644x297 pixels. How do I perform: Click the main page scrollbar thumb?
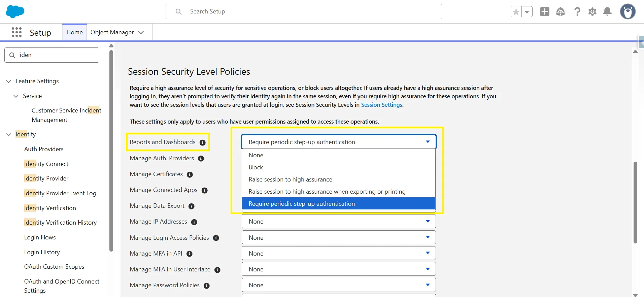point(635,202)
